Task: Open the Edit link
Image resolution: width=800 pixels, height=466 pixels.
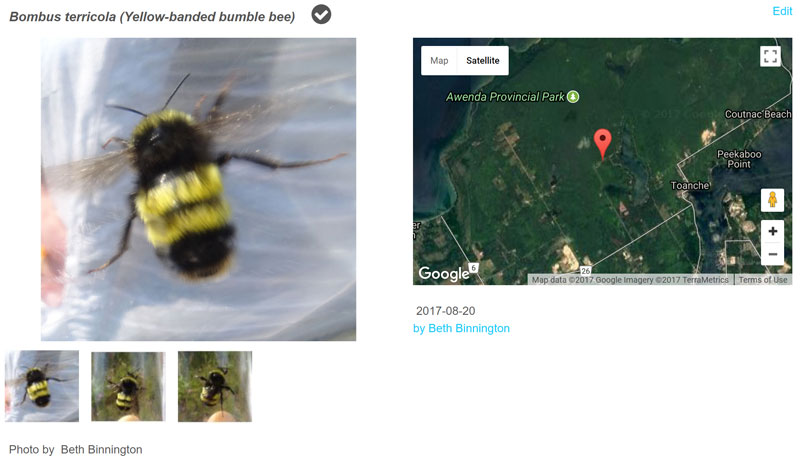Action: 782,11
